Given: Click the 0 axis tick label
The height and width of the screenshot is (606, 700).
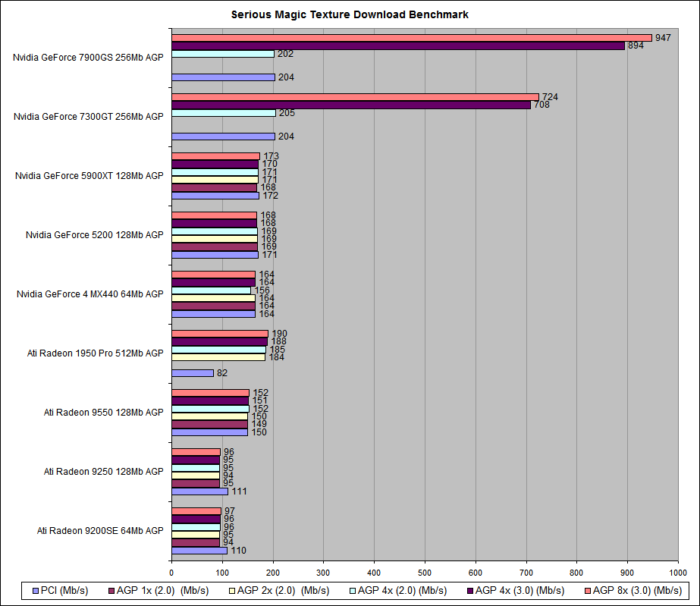Looking at the screenshot, I should coord(171,573).
